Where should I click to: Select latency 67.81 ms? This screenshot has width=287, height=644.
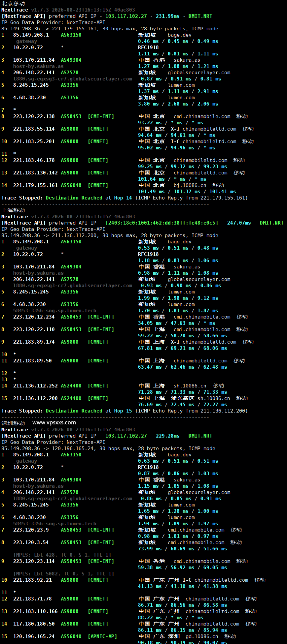pyautogui.click(x=150, y=348)
